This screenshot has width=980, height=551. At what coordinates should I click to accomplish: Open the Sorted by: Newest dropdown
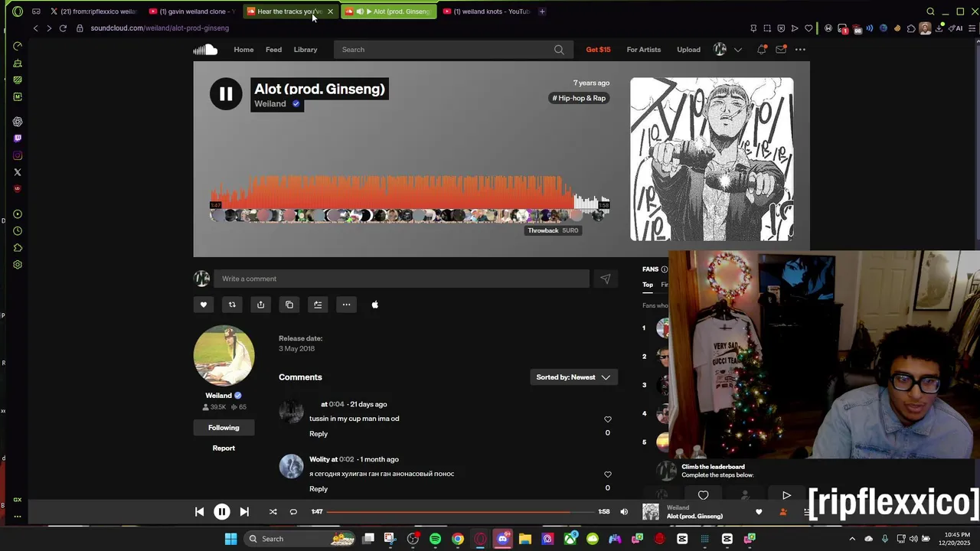573,377
